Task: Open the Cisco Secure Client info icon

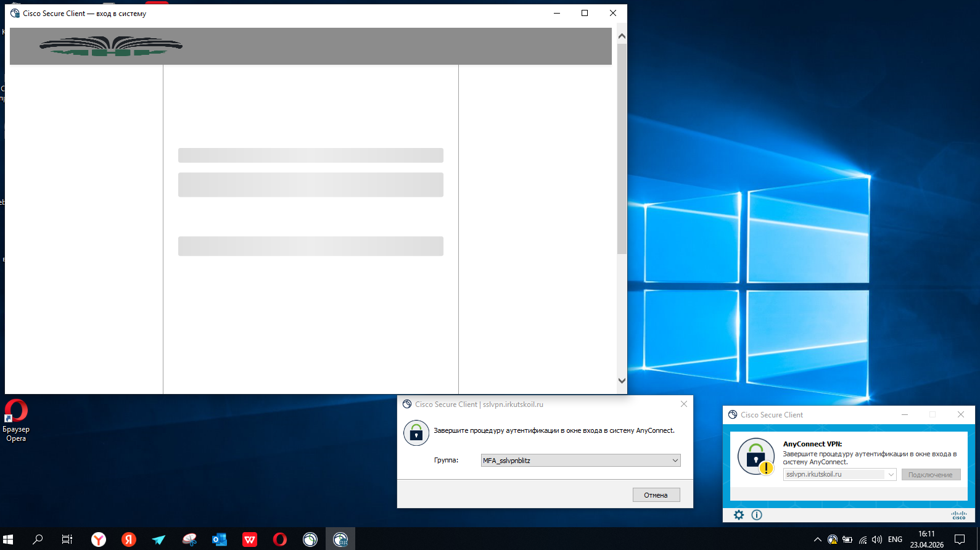Action: point(757,515)
